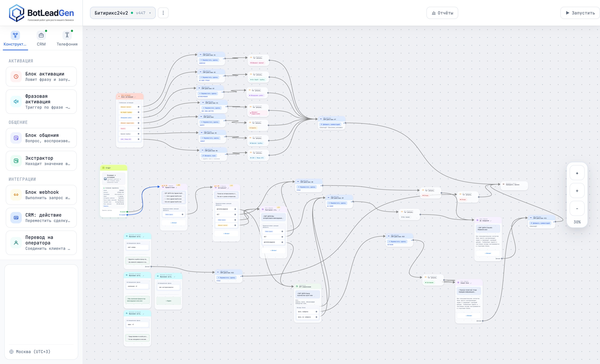Zoom out with the minus button
The width and height of the screenshot is (600, 364).
(577, 209)
